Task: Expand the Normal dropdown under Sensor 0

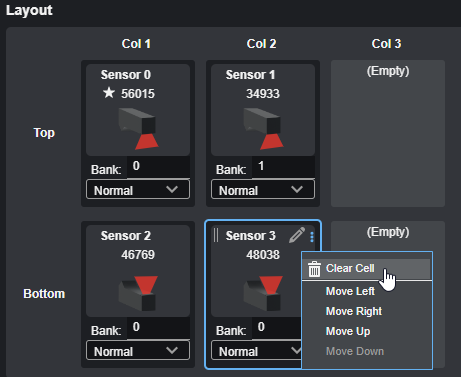Action: point(138,190)
